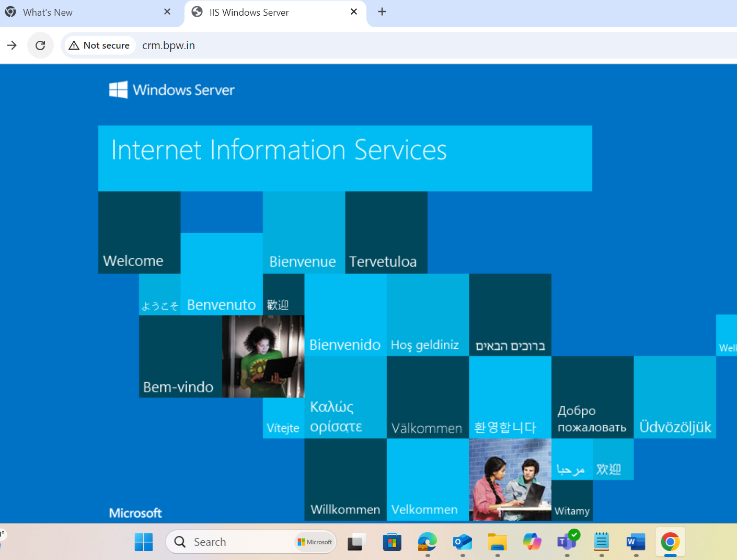This screenshot has height=560, width=737.
Task: Click the Hebrew welcome tile
Action: tap(510, 315)
